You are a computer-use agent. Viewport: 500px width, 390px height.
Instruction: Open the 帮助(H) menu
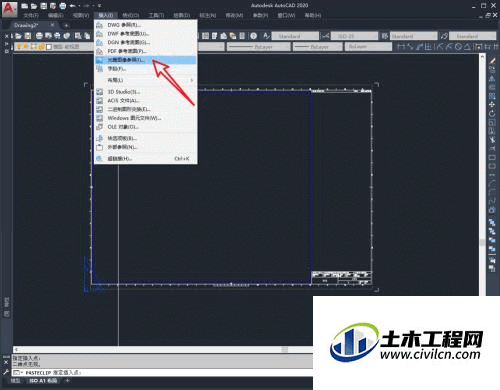point(313,15)
